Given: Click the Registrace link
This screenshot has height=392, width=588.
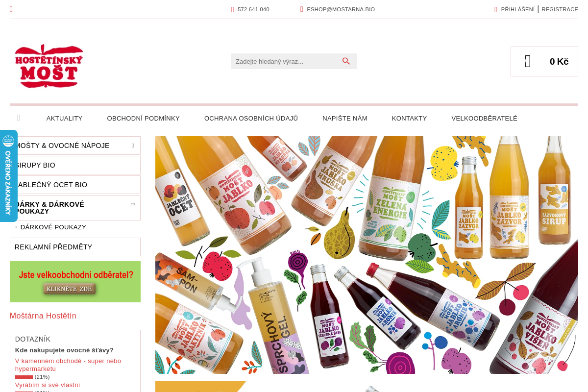Looking at the screenshot, I should (560, 9).
